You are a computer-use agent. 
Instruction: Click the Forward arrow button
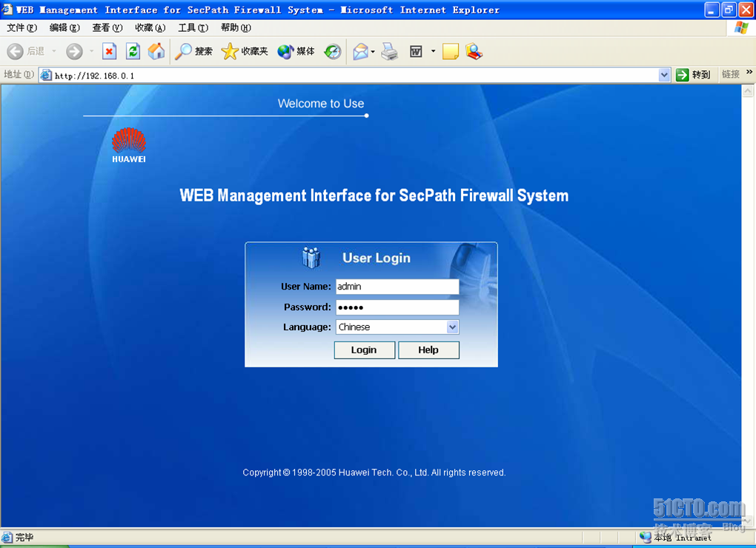74,51
